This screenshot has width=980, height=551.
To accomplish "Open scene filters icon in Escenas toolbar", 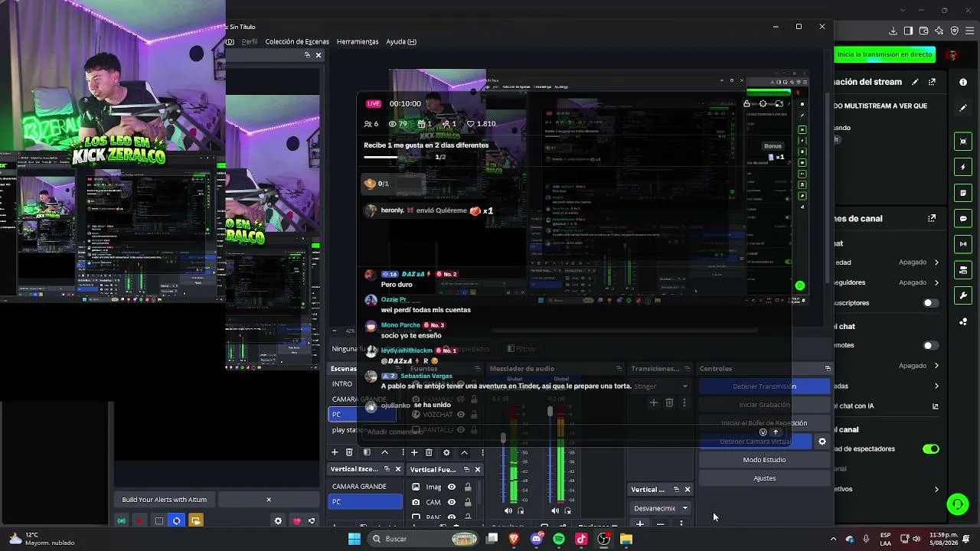I will [x=367, y=452].
